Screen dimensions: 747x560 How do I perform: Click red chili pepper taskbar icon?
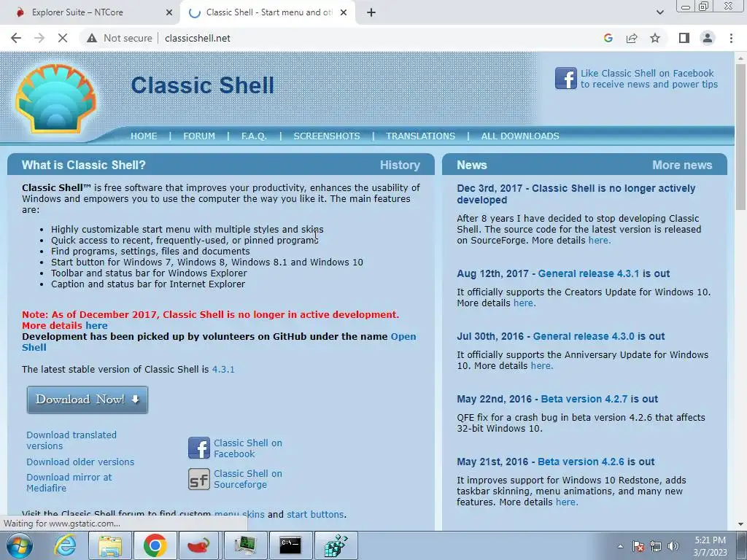pos(200,545)
